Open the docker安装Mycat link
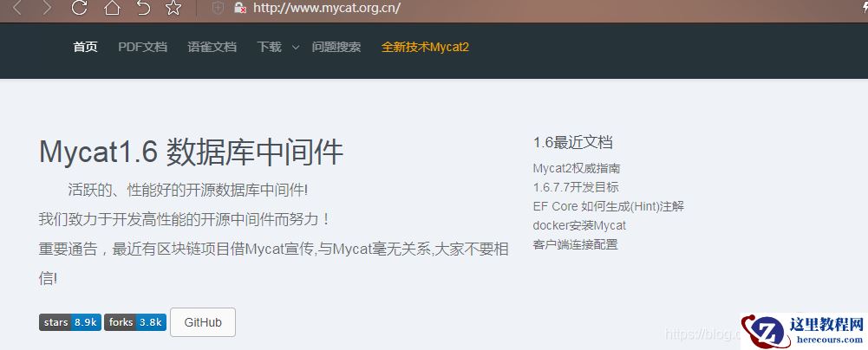 579,225
